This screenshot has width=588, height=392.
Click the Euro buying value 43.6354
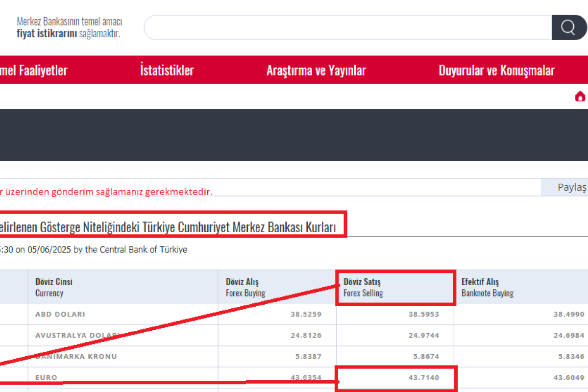(x=306, y=378)
